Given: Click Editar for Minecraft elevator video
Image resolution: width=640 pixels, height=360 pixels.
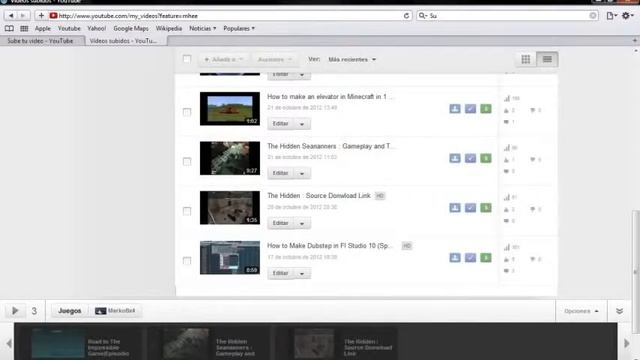Looking at the screenshot, I should point(280,124).
